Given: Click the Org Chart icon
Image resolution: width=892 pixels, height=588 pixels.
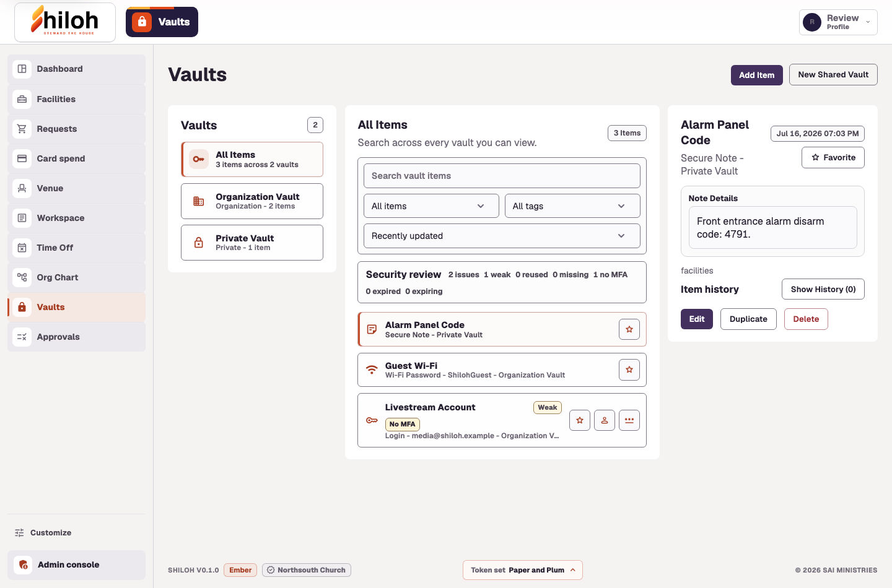Looking at the screenshot, I should pos(22,277).
